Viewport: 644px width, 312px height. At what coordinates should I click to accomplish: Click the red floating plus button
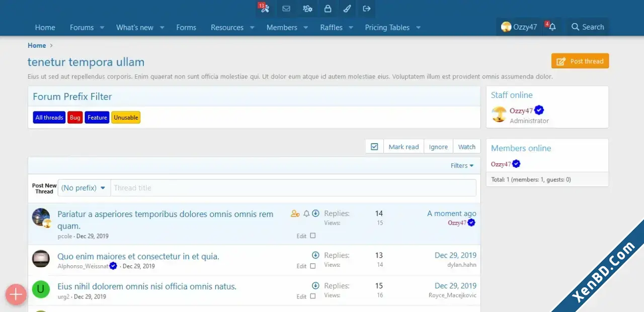[x=16, y=294]
